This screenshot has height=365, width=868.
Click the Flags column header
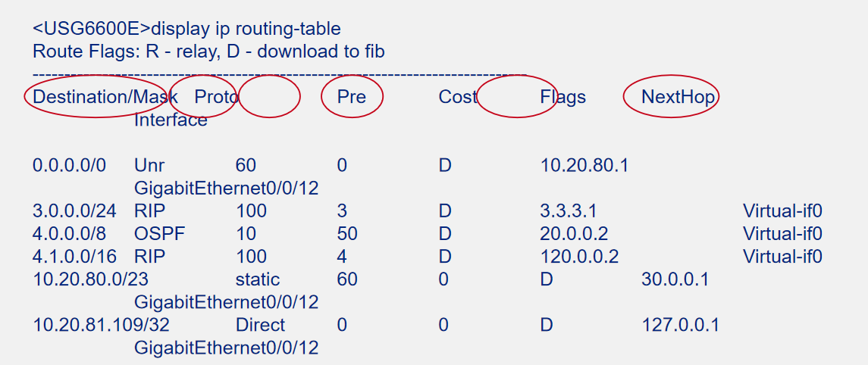[x=563, y=97]
